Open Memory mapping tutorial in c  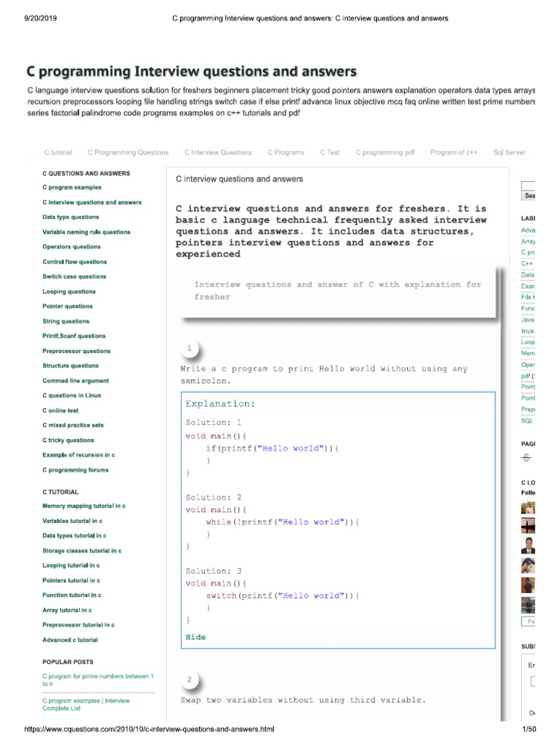84,506
